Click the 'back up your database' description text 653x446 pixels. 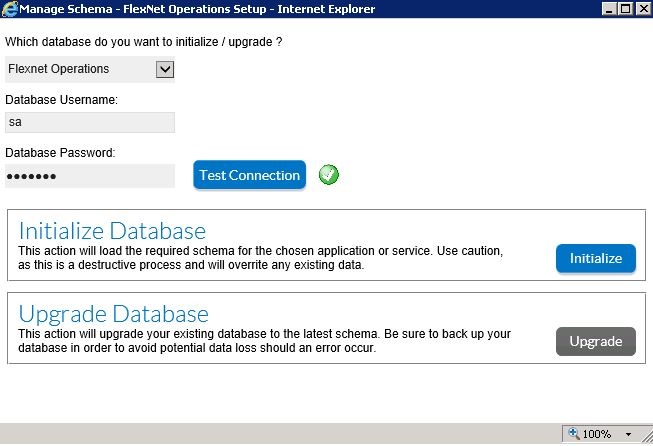(264, 341)
